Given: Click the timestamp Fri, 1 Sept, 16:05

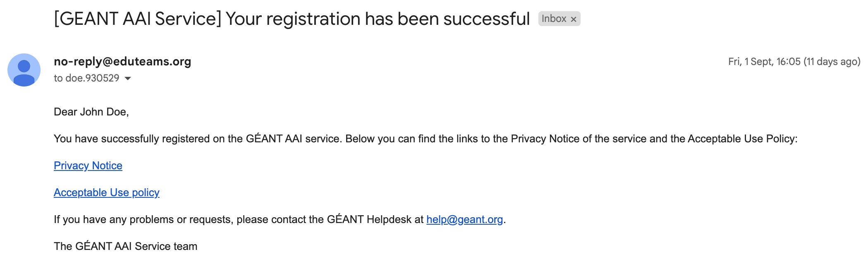Looking at the screenshot, I should 764,62.
